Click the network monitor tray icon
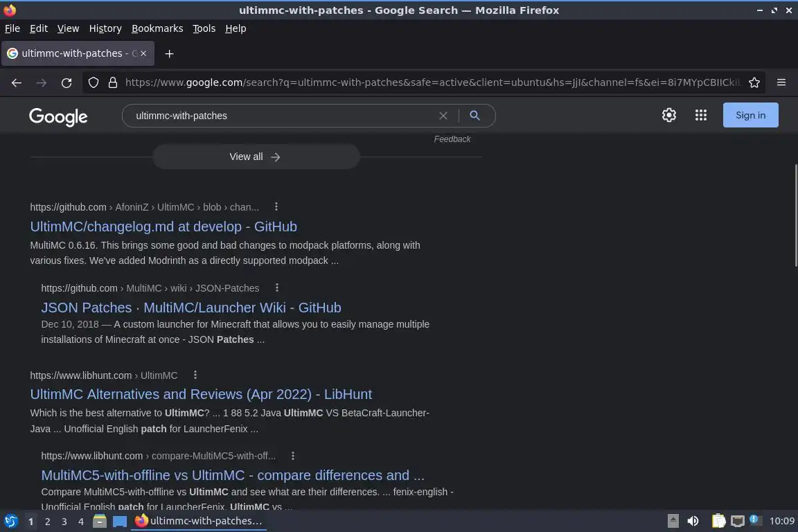The image size is (798, 532). point(737,521)
